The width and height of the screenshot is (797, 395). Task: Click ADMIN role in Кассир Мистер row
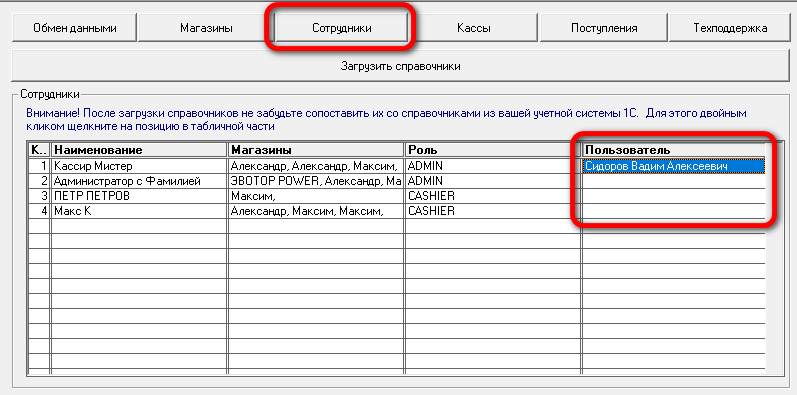click(493, 166)
